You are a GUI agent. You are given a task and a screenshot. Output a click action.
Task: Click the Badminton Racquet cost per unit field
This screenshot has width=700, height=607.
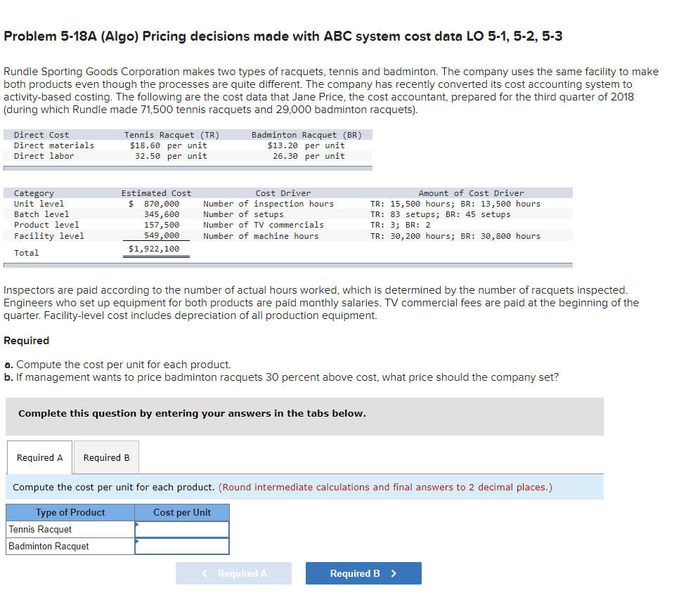point(181,546)
